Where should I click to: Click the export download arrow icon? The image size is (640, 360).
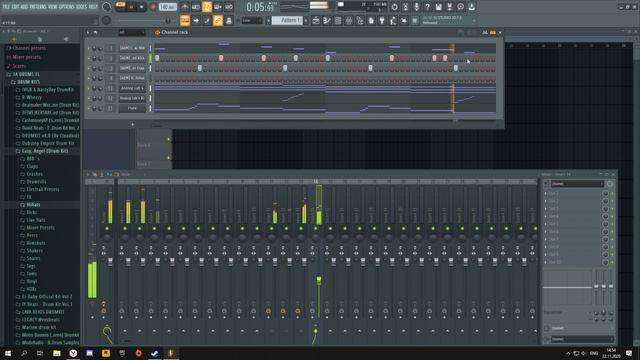click(471, 7)
